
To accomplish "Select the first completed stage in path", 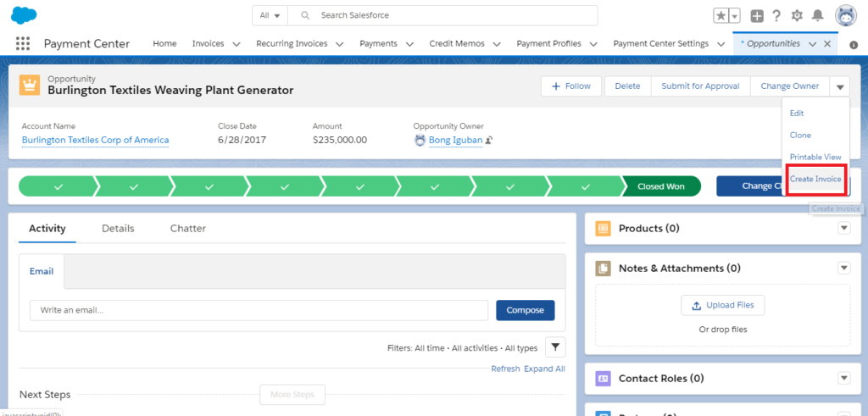I will point(58,186).
